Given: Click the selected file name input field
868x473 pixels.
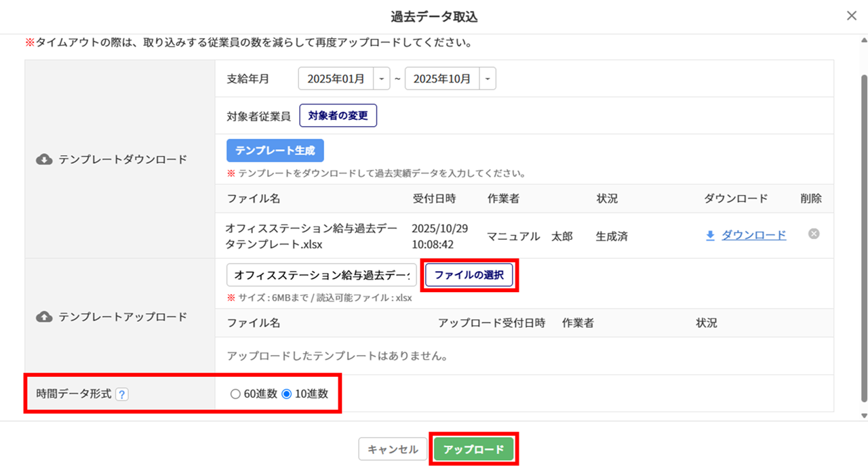Looking at the screenshot, I should pos(321,275).
